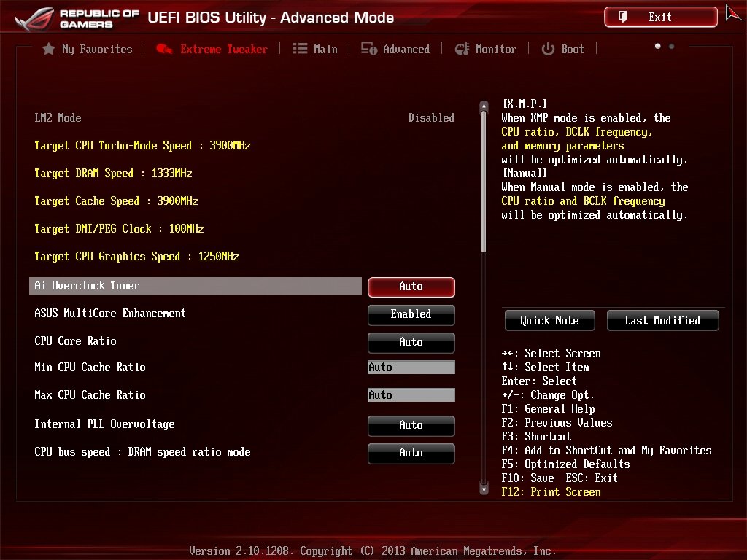Click the Min CPU Cache Ratio input field
This screenshot has width=747, height=560.
point(411,367)
